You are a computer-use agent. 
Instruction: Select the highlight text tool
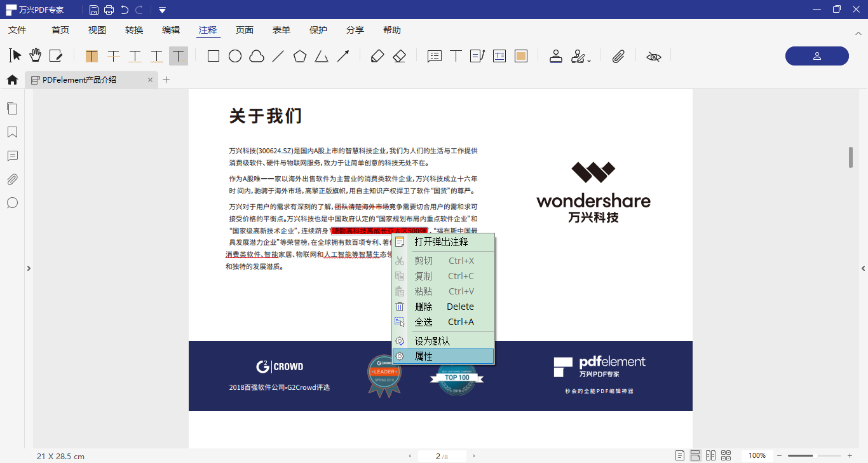pyautogui.click(x=92, y=56)
